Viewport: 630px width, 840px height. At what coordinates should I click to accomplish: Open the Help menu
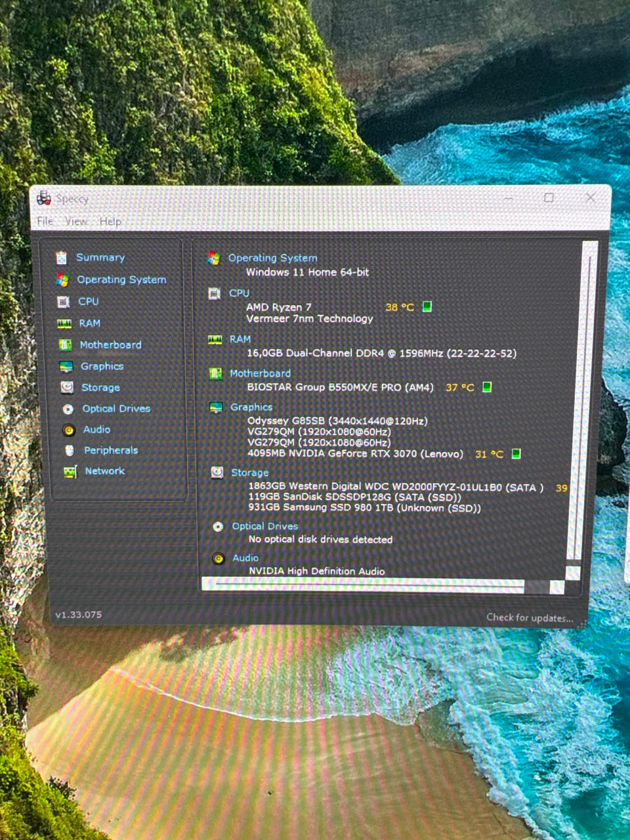pos(110,221)
